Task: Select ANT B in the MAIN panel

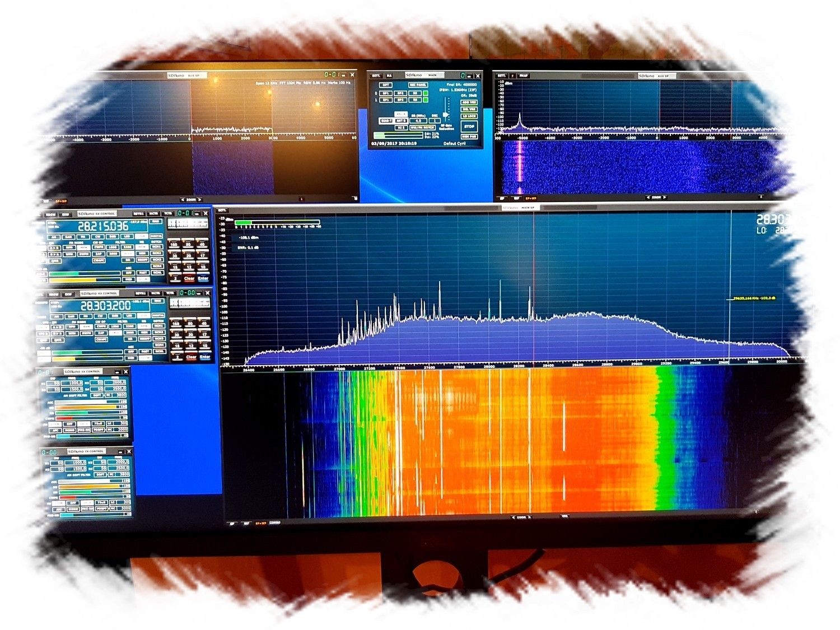Action: pyautogui.click(x=402, y=121)
